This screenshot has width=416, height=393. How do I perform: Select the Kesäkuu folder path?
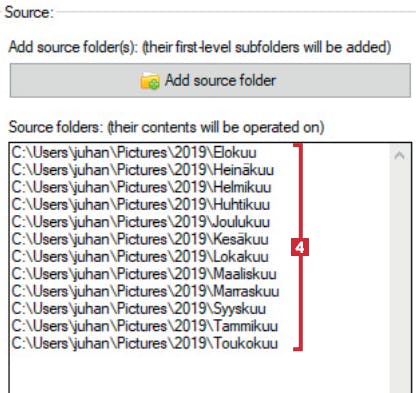tap(140, 239)
